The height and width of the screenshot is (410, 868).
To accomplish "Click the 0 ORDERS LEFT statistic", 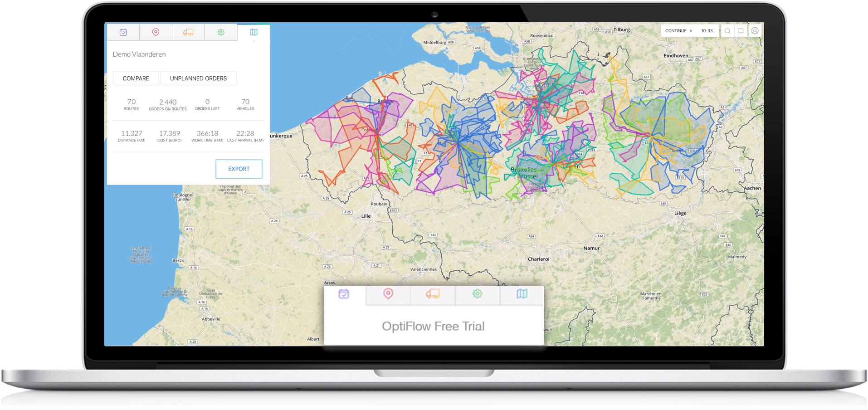I will (207, 104).
